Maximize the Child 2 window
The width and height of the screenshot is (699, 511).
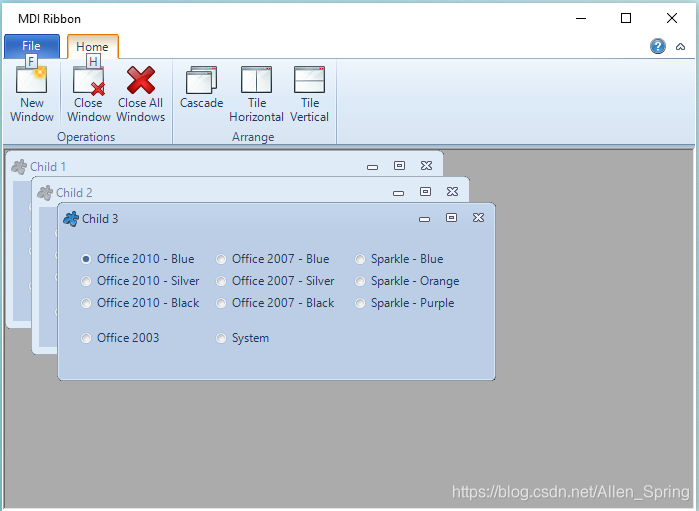pyautogui.click(x=426, y=192)
